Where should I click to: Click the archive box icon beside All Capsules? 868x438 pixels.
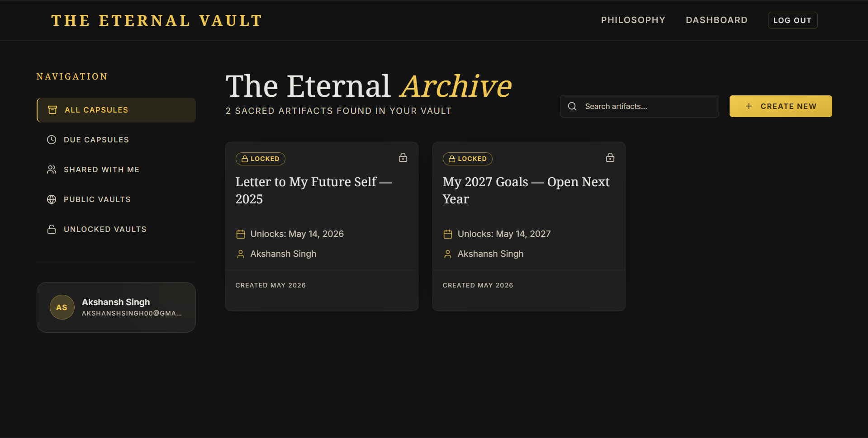click(x=52, y=110)
